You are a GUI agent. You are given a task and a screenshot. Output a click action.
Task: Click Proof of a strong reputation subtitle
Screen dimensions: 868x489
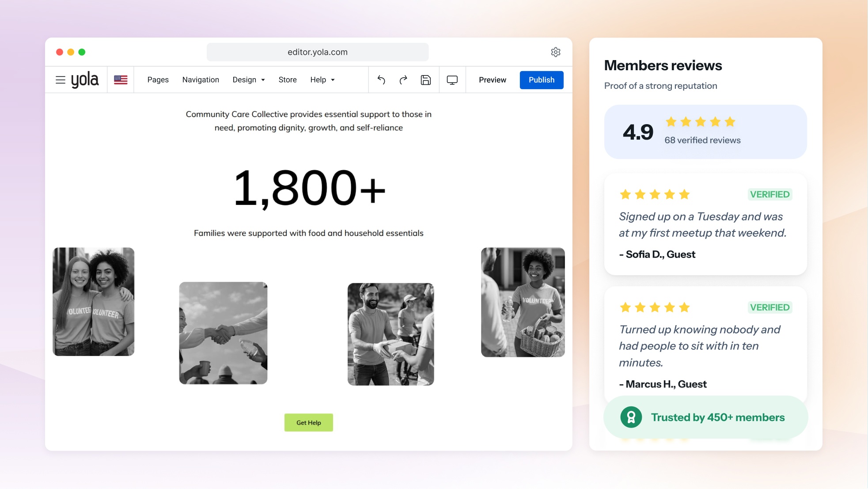[660, 86]
